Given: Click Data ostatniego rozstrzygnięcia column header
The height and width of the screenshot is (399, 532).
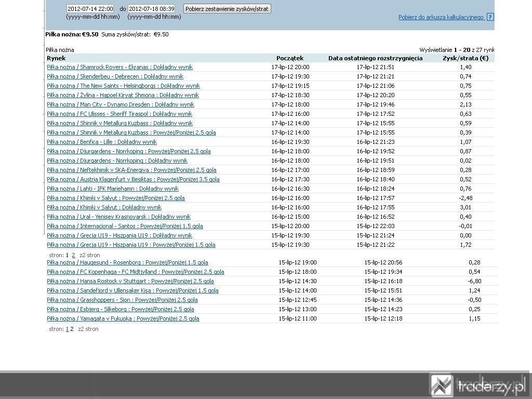Looking at the screenshot, I should tap(375, 58).
